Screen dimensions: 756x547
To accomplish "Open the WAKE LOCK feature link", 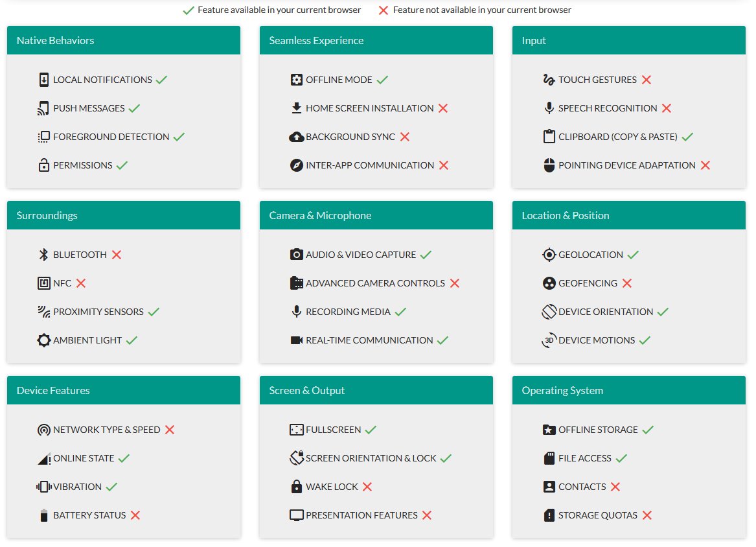I will [x=332, y=487].
